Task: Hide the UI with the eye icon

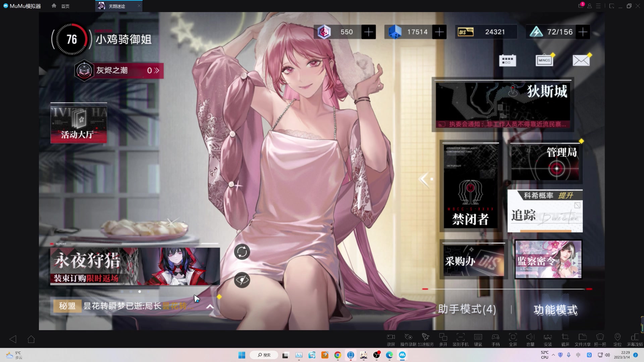Action: (242, 280)
